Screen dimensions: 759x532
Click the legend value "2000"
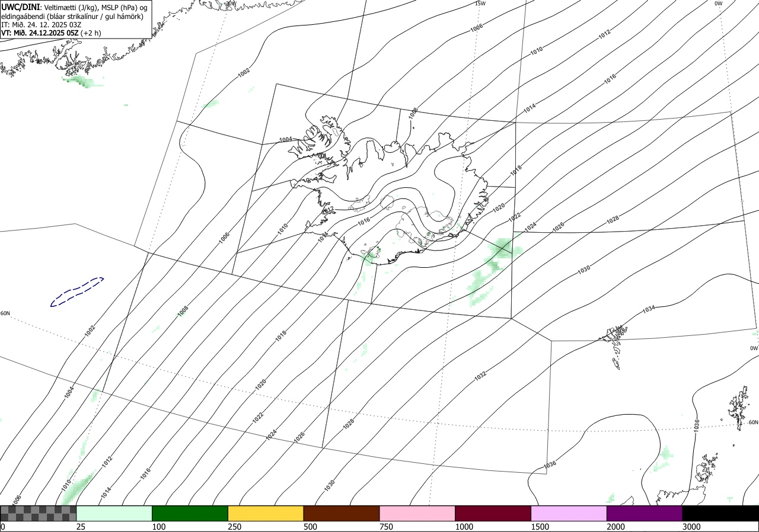point(616,527)
